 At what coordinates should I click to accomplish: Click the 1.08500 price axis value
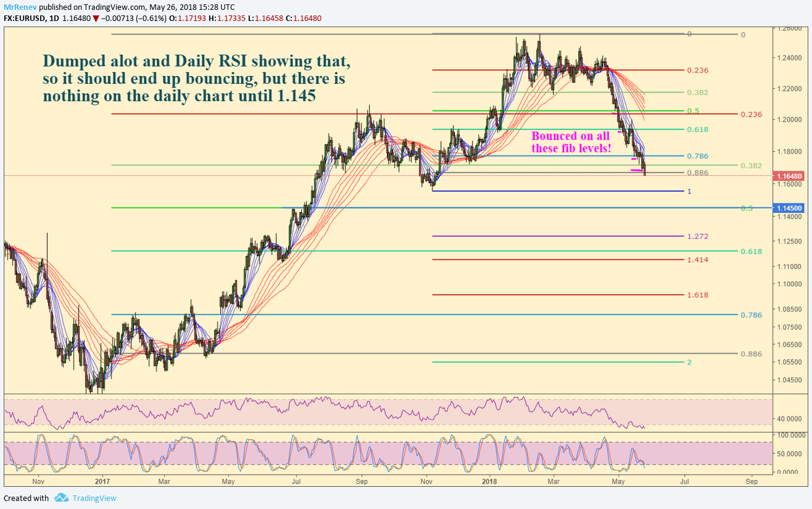[790, 310]
